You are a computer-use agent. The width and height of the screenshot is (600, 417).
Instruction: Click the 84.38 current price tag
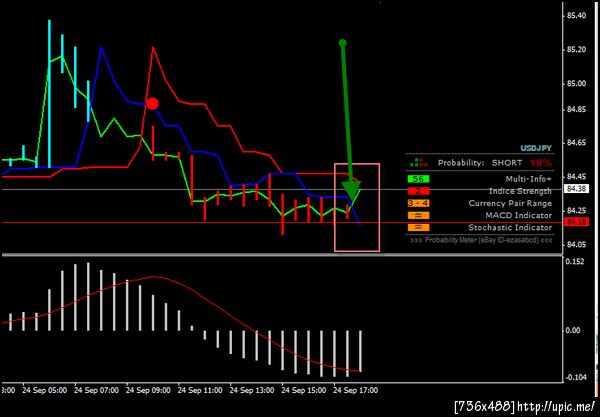click(x=576, y=189)
